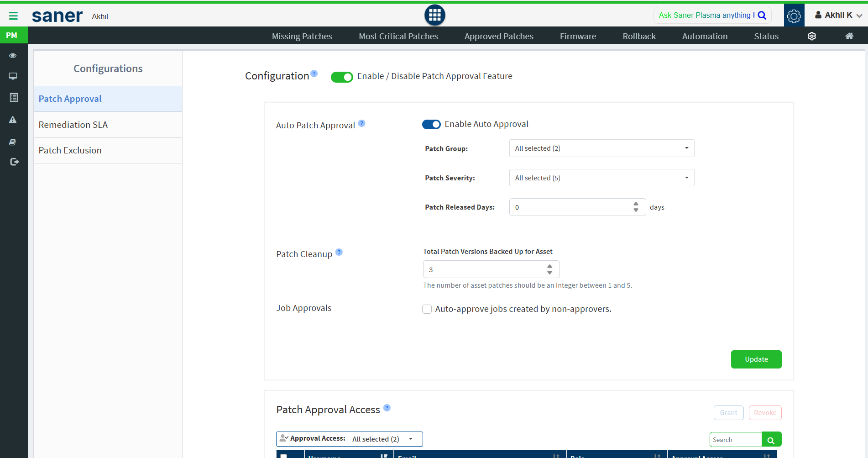Screen dimensions: 868x458
Task: Go to Most Critical Patches
Action: tap(398, 36)
